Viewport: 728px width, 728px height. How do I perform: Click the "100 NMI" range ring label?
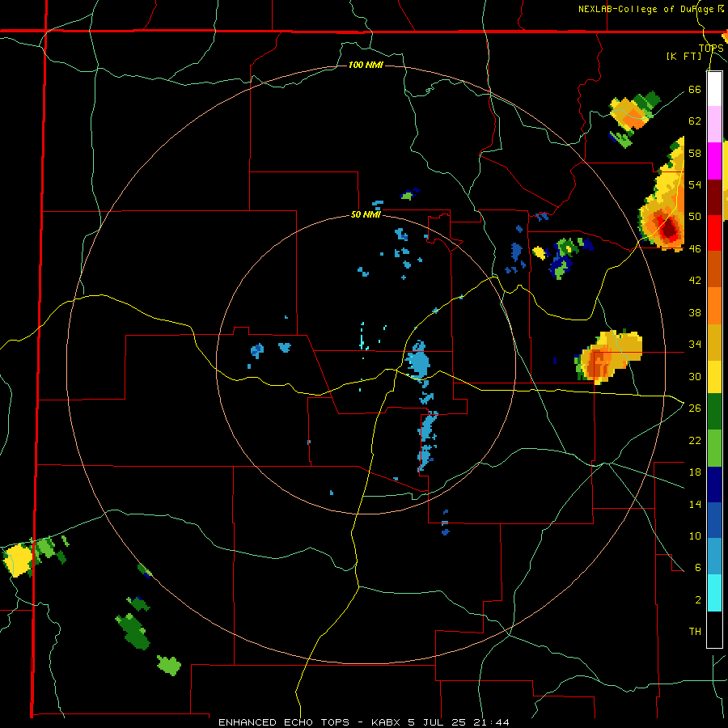coord(366,65)
